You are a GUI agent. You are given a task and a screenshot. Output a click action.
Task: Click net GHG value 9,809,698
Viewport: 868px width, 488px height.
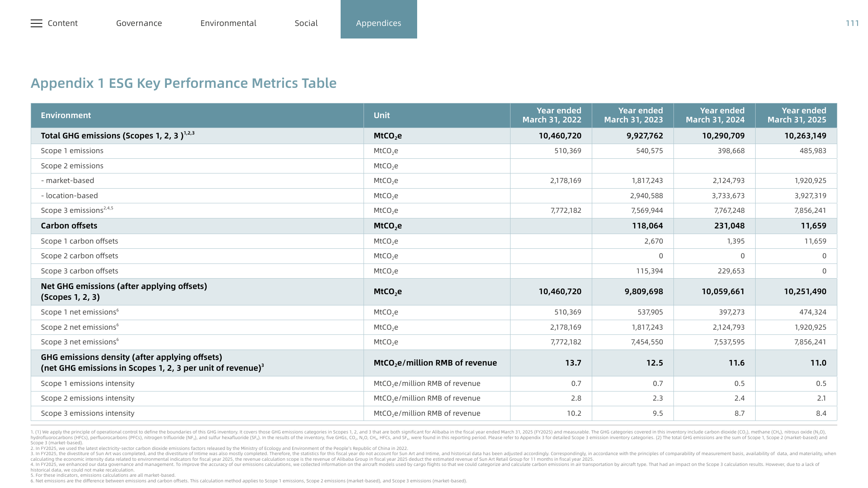coord(644,292)
